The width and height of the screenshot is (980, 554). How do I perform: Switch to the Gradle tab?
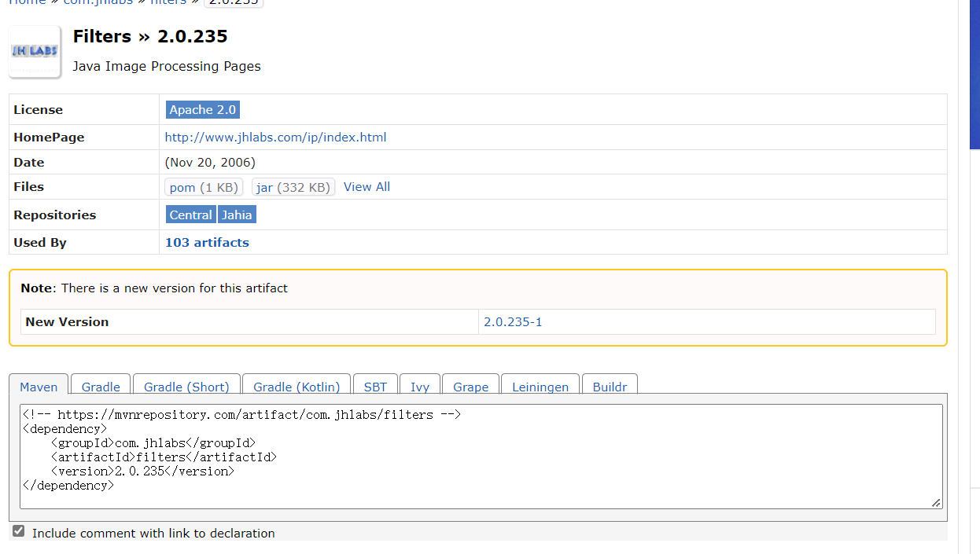tap(100, 386)
